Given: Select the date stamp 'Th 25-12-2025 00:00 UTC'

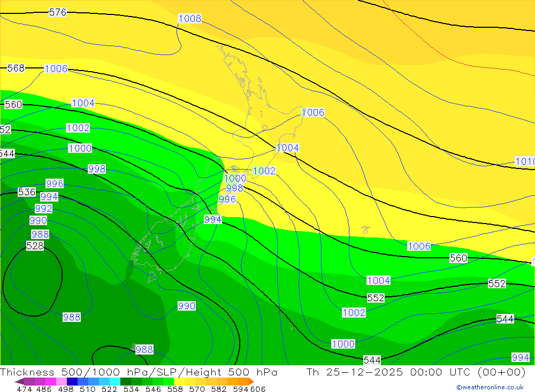Looking at the screenshot, I should pyautogui.click(x=388, y=372).
